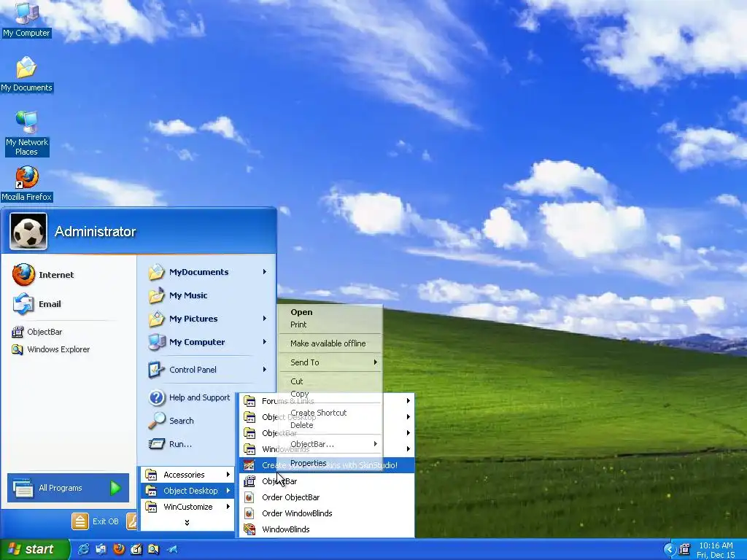
Task: Show hidden tray icons with the chevron
Action: (x=670, y=550)
